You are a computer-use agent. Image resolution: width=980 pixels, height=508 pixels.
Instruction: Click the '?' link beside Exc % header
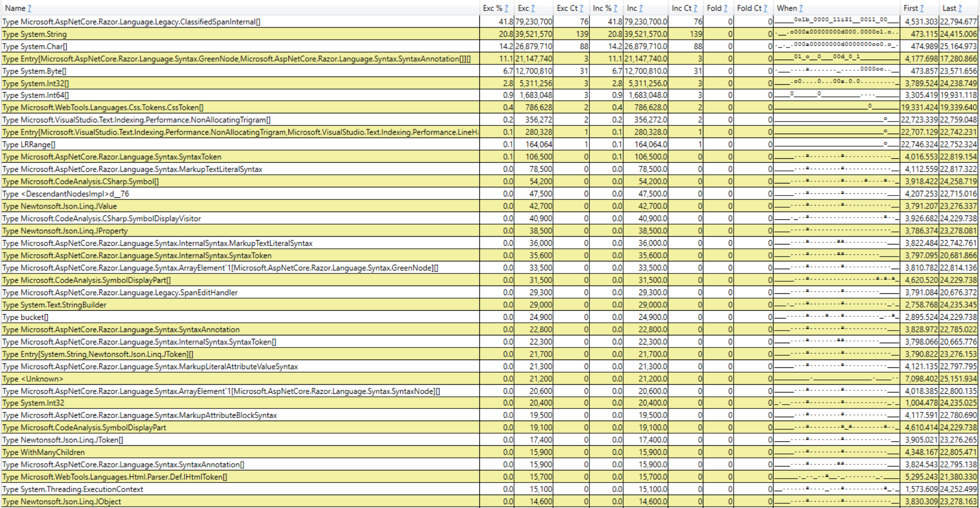tap(506, 8)
